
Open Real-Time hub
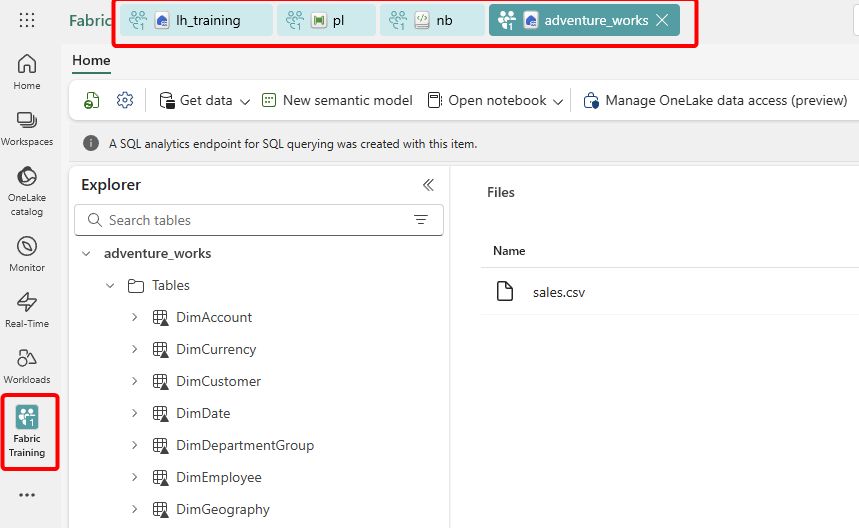[x=27, y=310]
